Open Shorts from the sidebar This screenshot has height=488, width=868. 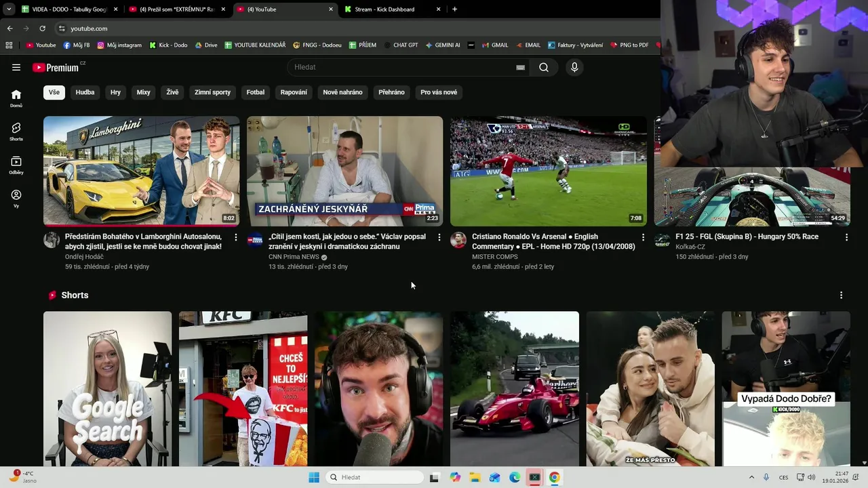(16, 131)
